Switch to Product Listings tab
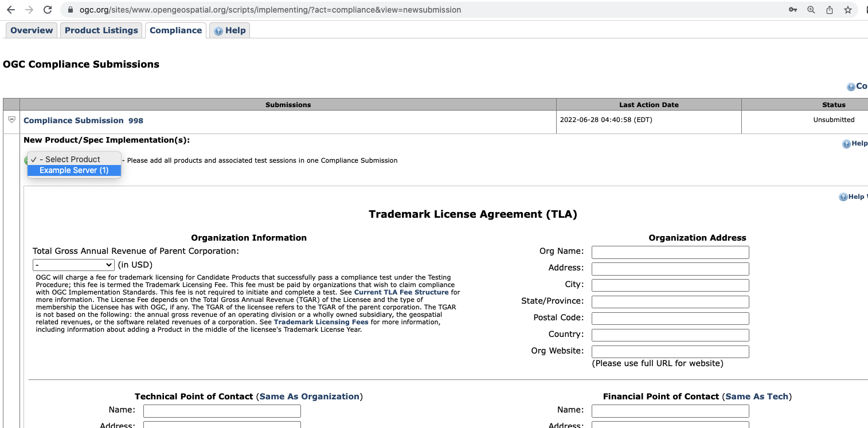The height and width of the screenshot is (428, 868). 101,30
